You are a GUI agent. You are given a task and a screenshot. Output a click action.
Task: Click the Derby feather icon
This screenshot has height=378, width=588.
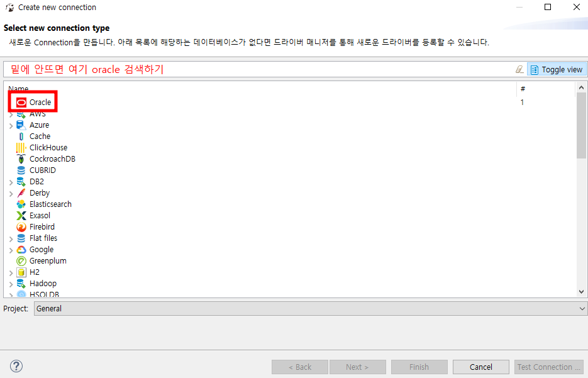[21, 192]
